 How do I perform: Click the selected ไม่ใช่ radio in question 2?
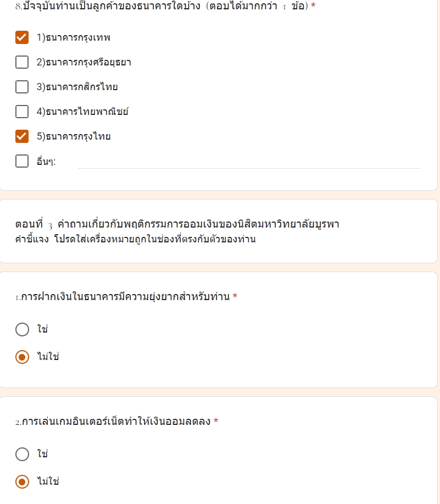click(23, 482)
